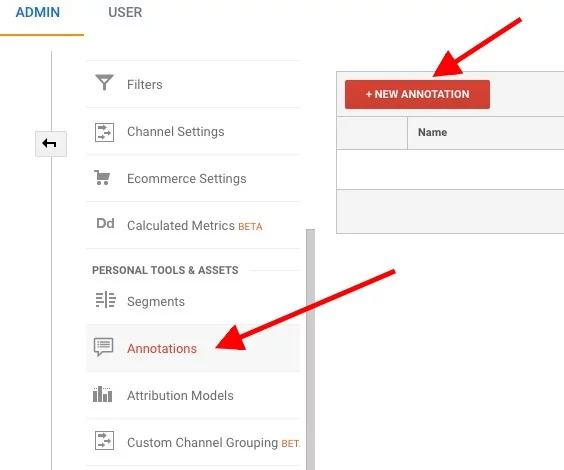The width and height of the screenshot is (564, 470).
Task: Click the + NEW ANNOTATION button
Action: pyautogui.click(x=417, y=94)
